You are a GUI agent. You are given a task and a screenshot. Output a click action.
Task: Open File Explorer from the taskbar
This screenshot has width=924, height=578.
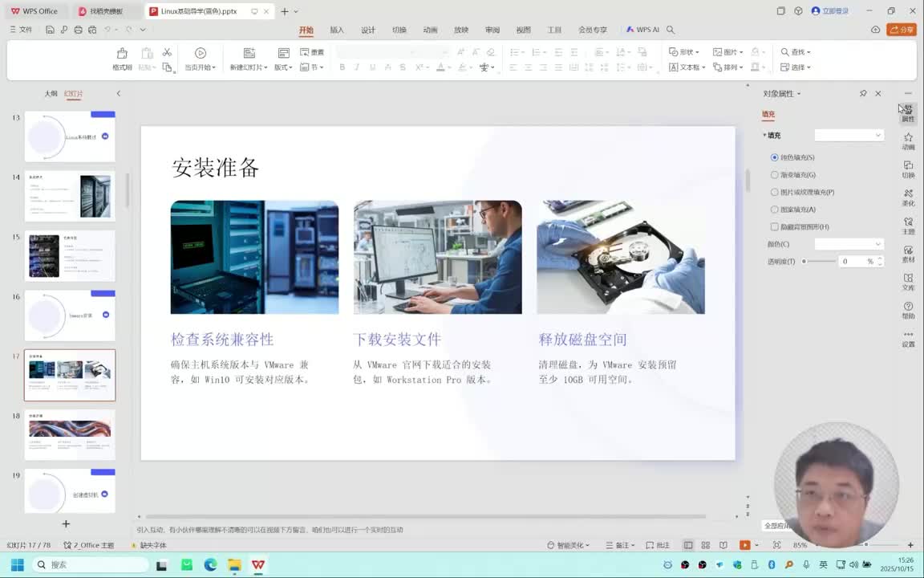click(234, 564)
